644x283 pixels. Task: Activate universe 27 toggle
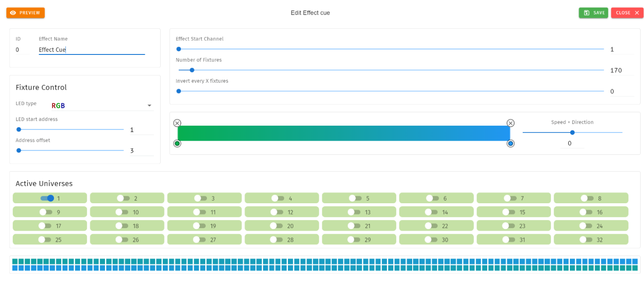click(200, 239)
